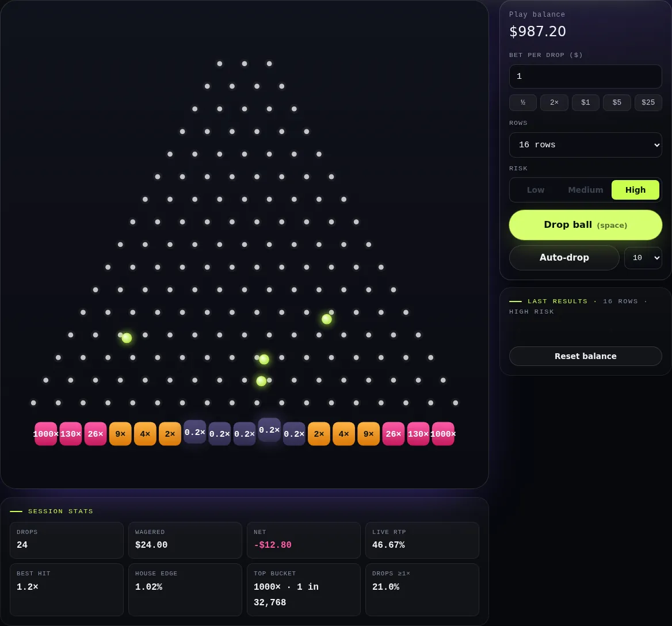Start Auto-drop
This screenshot has height=626, width=672.
[564, 258]
